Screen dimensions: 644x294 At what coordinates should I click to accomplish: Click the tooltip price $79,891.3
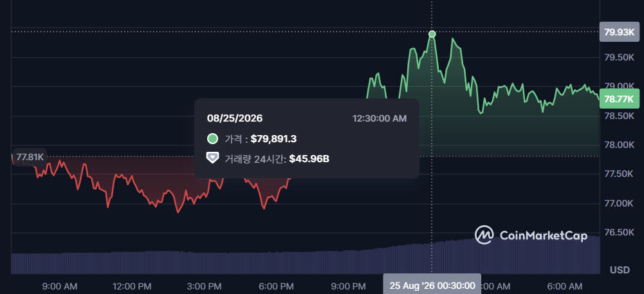pyautogui.click(x=273, y=139)
